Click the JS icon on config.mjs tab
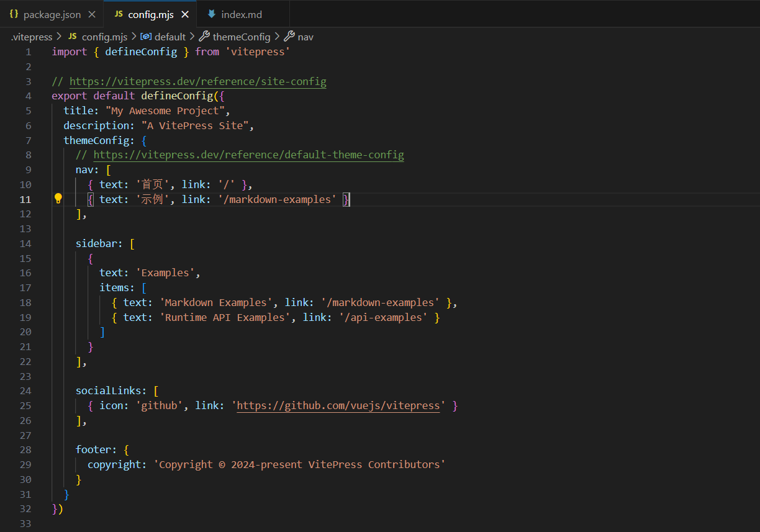Image resolution: width=760 pixels, height=532 pixels. (x=119, y=14)
